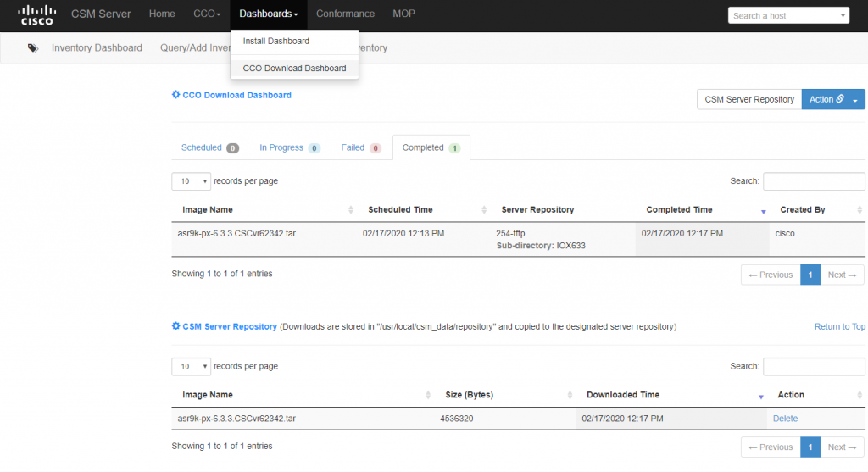The height and width of the screenshot is (472, 868).
Task: Click gear icon next to CCO Download Dashboard
Action: (175, 96)
